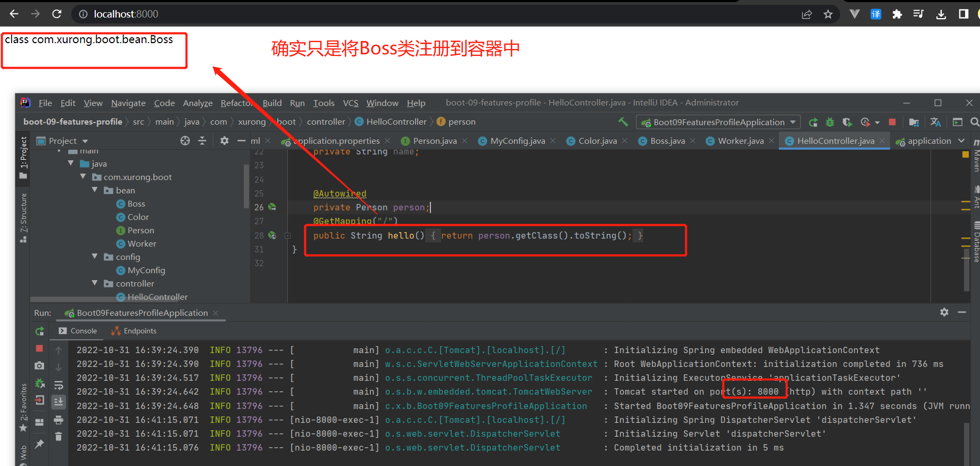Viewport: 980px width, 466px height.
Task: Click the Project panel vertical scrollbar
Action: 246,186
